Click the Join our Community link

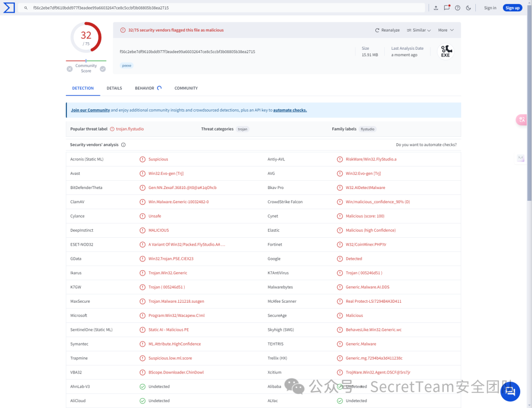[90, 110]
